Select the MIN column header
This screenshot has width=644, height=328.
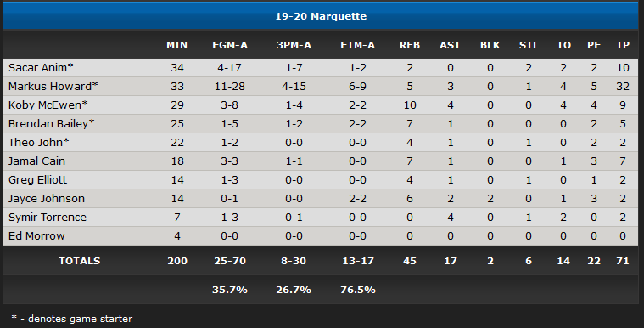pyautogui.click(x=176, y=45)
